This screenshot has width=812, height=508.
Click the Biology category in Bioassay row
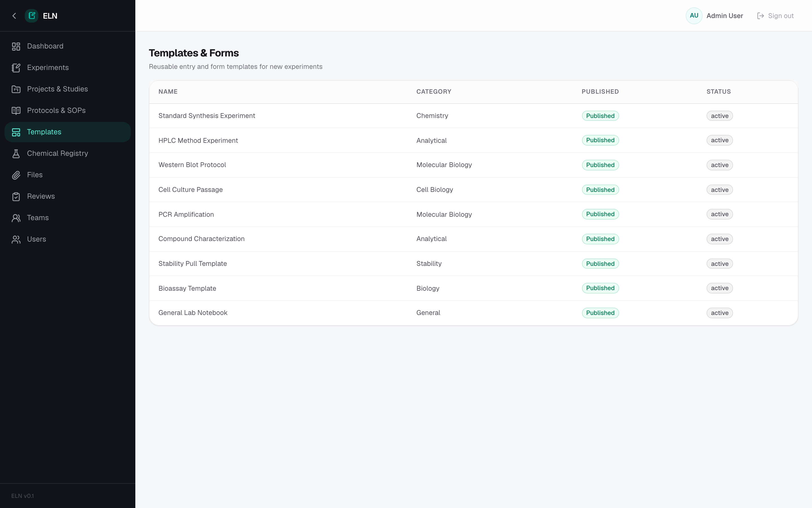point(428,288)
